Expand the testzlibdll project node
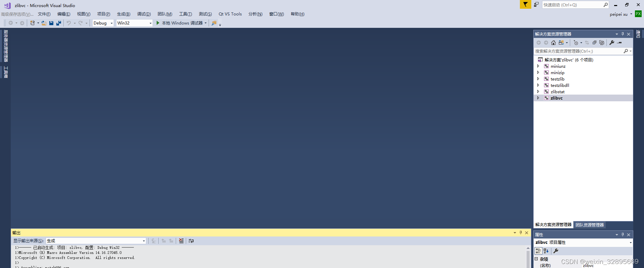 538,86
